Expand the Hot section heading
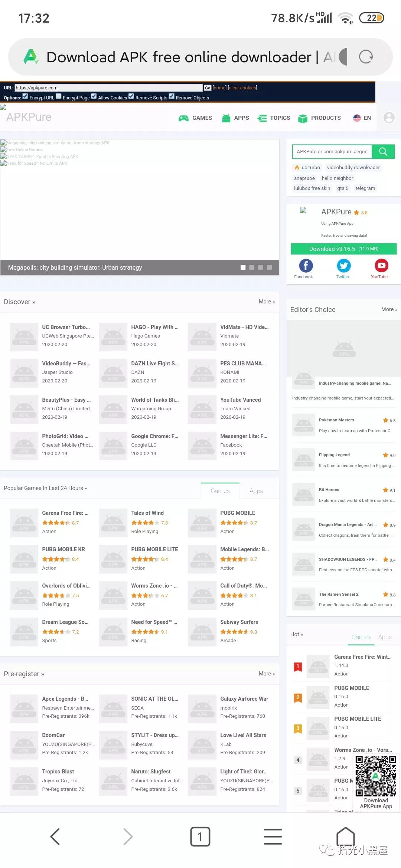Screen dimensions: 401x868 (297, 634)
